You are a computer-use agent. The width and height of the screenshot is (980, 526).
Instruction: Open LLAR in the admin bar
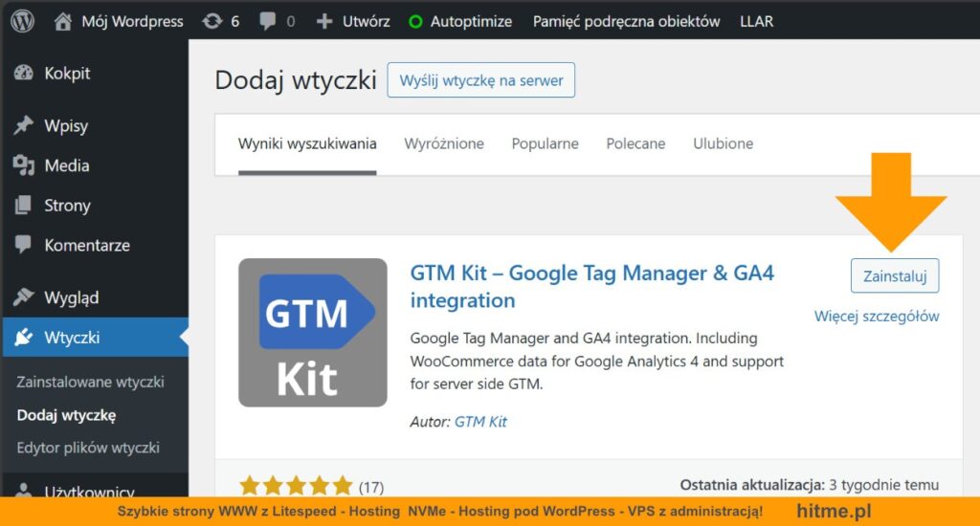[756, 22]
